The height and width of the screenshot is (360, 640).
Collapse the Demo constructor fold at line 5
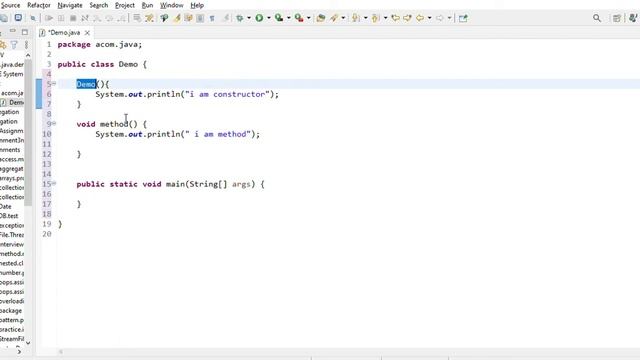tap(54, 83)
